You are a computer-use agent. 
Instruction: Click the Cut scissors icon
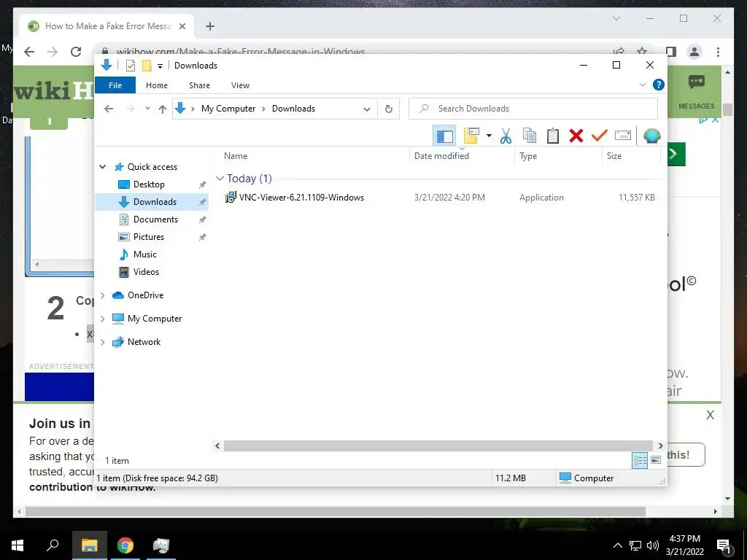coord(506,136)
